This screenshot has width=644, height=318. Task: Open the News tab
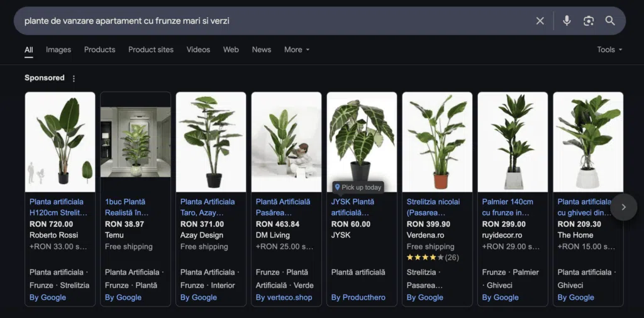pos(262,50)
